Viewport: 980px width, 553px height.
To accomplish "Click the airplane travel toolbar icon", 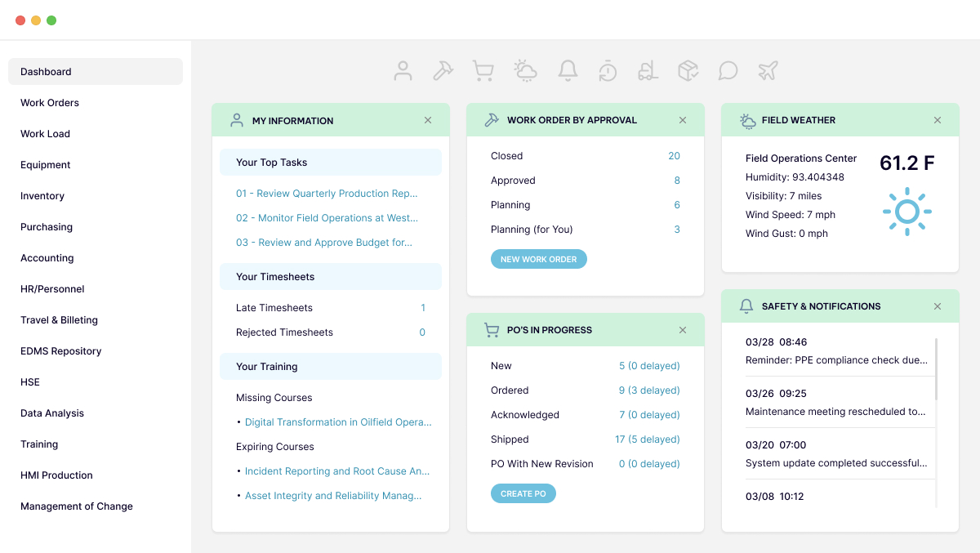I will click(768, 71).
